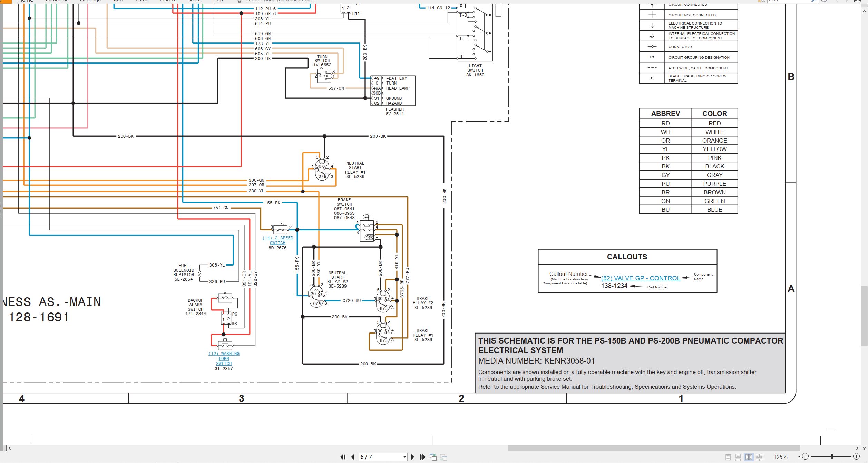The width and height of the screenshot is (868, 463).
Task: Click the 114-GN-12 wire label
Action: pyautogui.click(x=438, y=8)
